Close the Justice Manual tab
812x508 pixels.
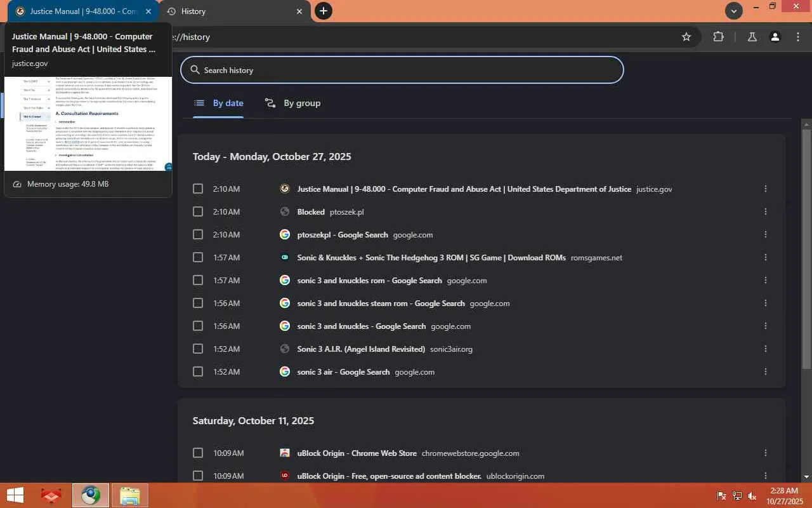point(148,11)
